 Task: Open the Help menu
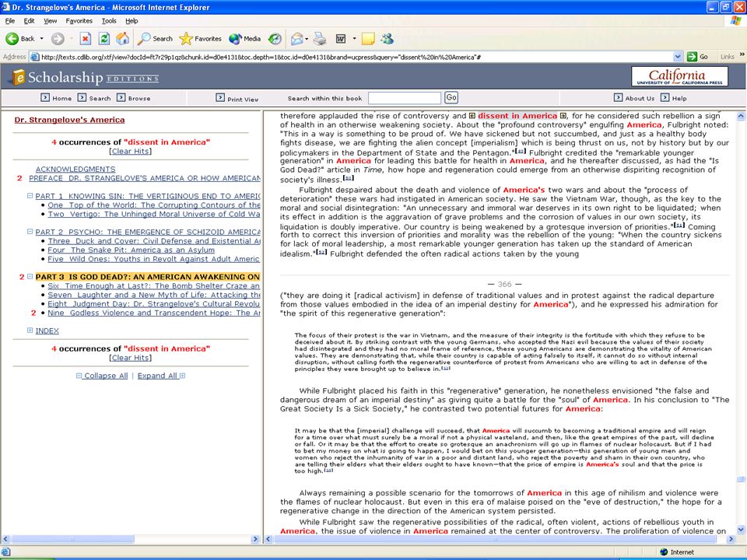click(132, 21)
